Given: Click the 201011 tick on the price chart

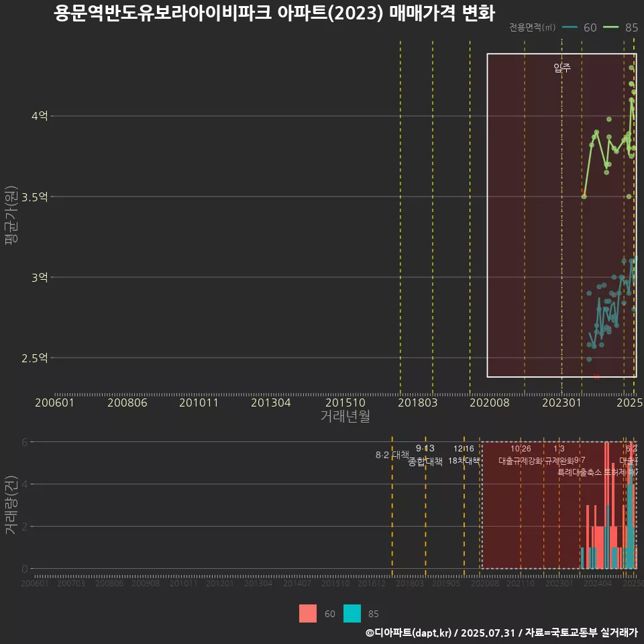Looking at the screenshot, I should coord(199,402).
